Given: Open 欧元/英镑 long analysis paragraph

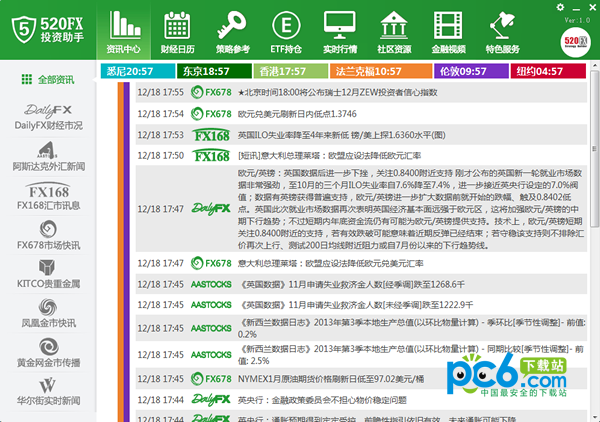Looking at the screenshot, I should [411, 209].
